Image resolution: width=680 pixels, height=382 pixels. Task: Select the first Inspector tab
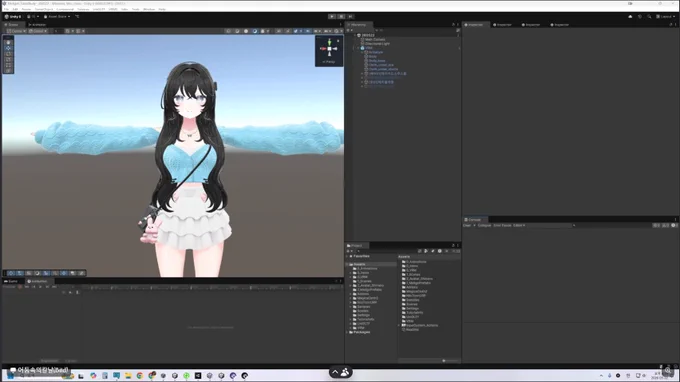click(474, 25)
